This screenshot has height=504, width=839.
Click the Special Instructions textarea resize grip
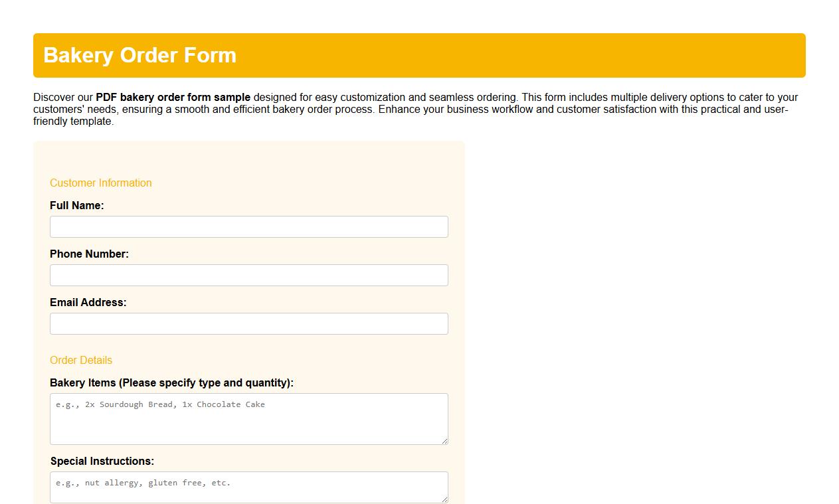click(x=445, y=501)
